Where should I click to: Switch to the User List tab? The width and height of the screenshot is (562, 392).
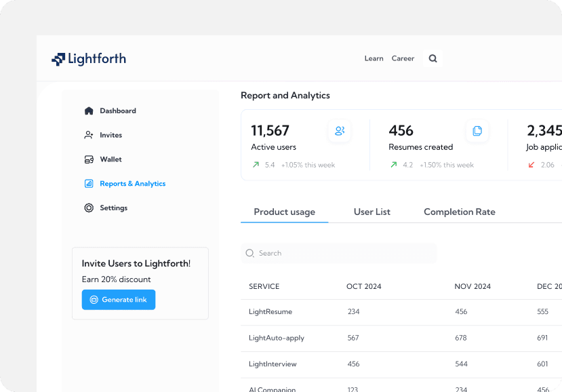(x=372, y=212)
